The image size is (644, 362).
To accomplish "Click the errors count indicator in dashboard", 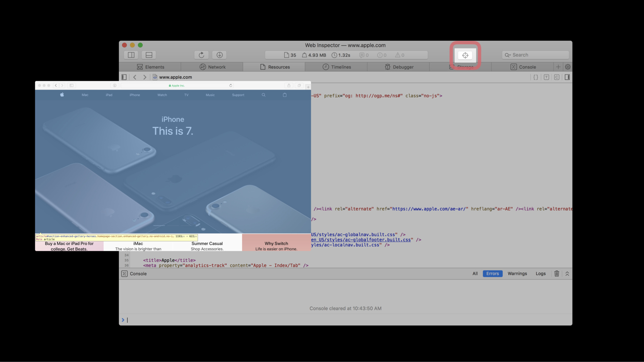I will pyautogui.click(x=382, y=55).
